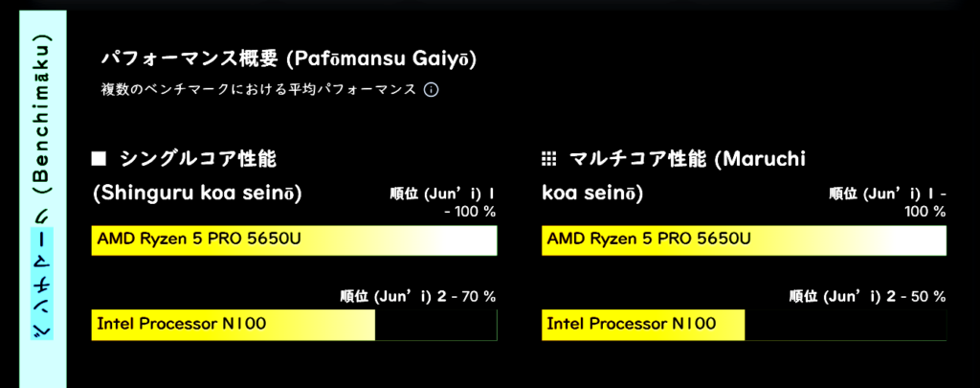Click the unfilled part of the multi-core N100 bar

[x=845, y=325]
